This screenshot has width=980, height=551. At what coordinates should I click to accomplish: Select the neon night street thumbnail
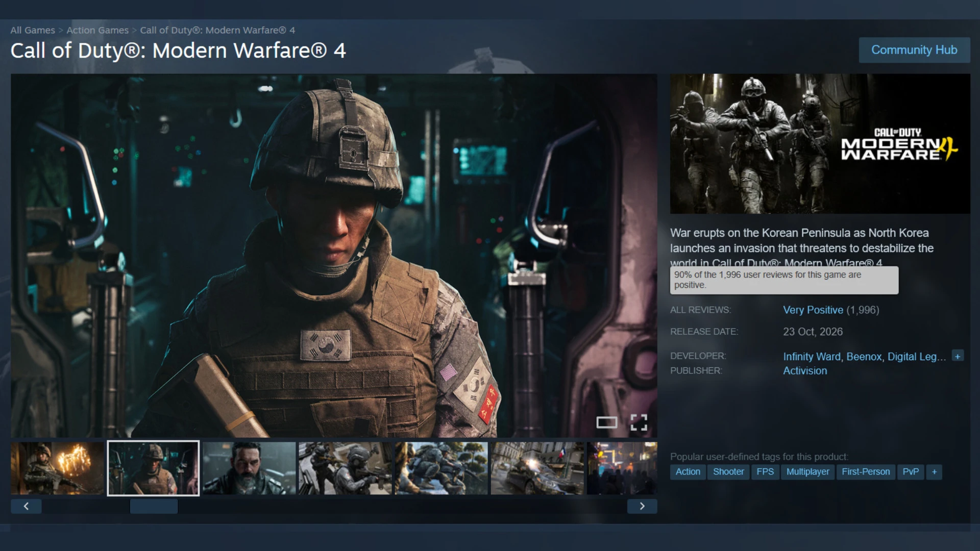(622, 468)
